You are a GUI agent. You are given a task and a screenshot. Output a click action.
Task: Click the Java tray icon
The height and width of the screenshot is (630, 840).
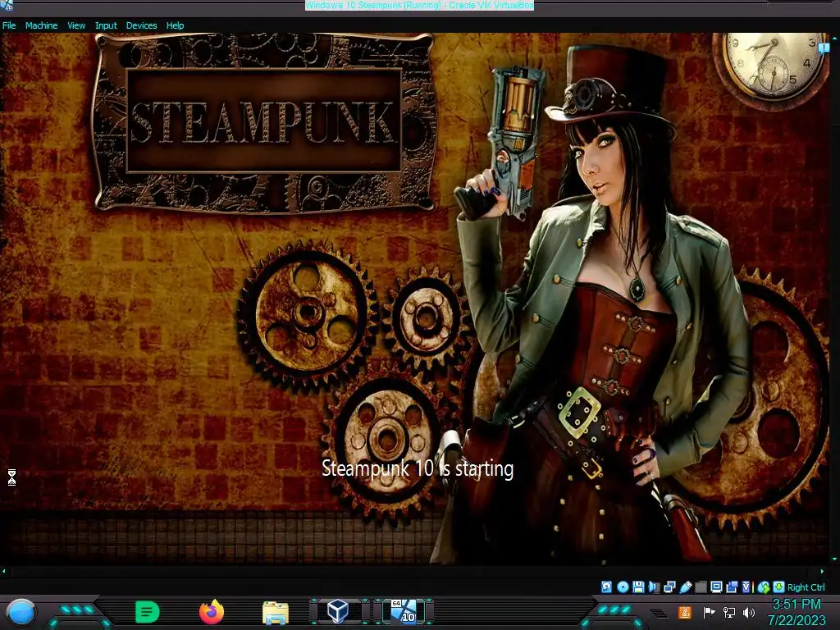[x=685, y=612]
